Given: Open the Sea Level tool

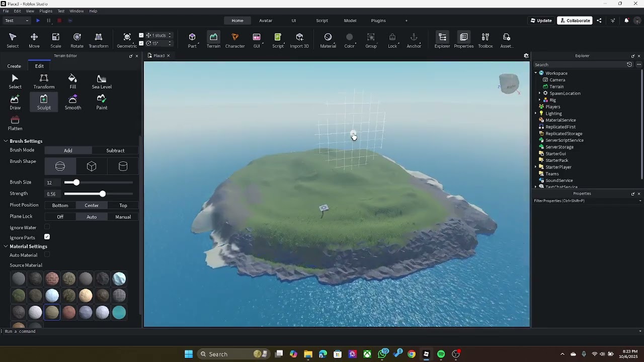Looking at the screenshot, I should tap(102, 81).
